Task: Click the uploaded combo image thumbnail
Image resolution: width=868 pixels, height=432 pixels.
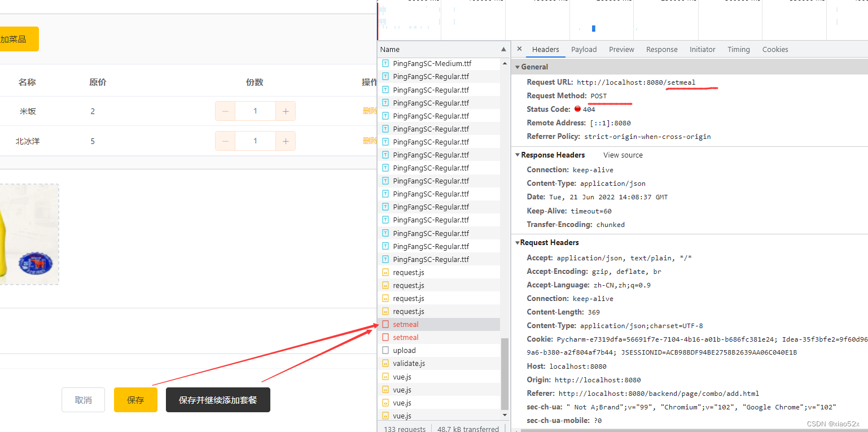Action: click(29, 234)
